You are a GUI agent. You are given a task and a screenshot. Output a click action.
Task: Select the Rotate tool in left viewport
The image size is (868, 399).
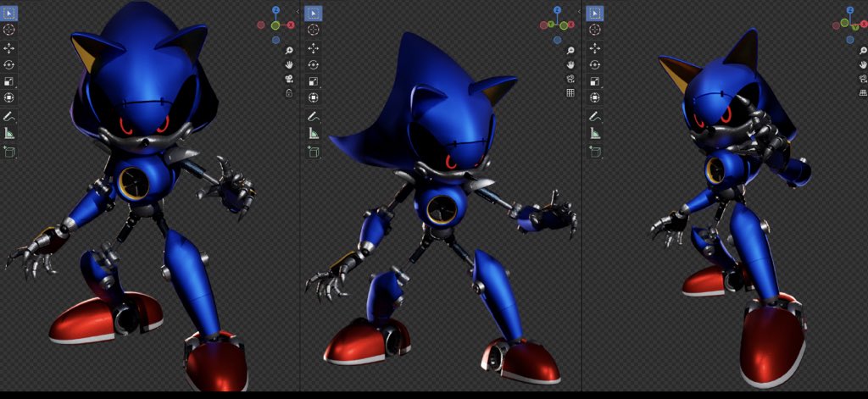click(8, 64)
